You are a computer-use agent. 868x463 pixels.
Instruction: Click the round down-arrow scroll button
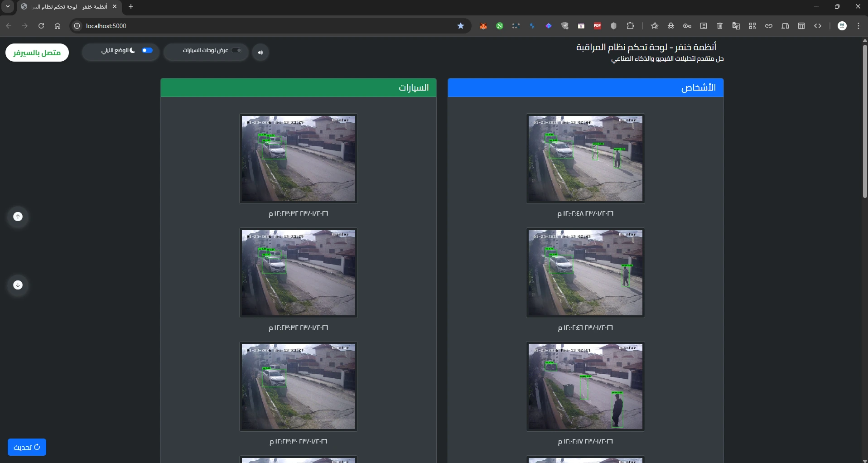[18, 285]
